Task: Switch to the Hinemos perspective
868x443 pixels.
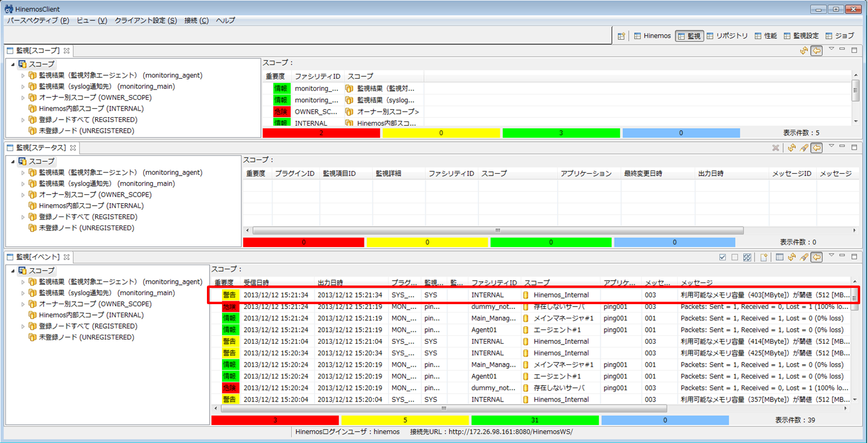Action: point(652,36)
